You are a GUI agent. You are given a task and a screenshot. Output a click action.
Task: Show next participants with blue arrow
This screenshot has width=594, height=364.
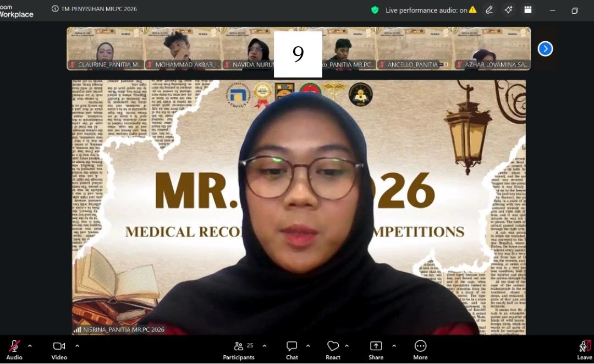[x=546, y=49]
